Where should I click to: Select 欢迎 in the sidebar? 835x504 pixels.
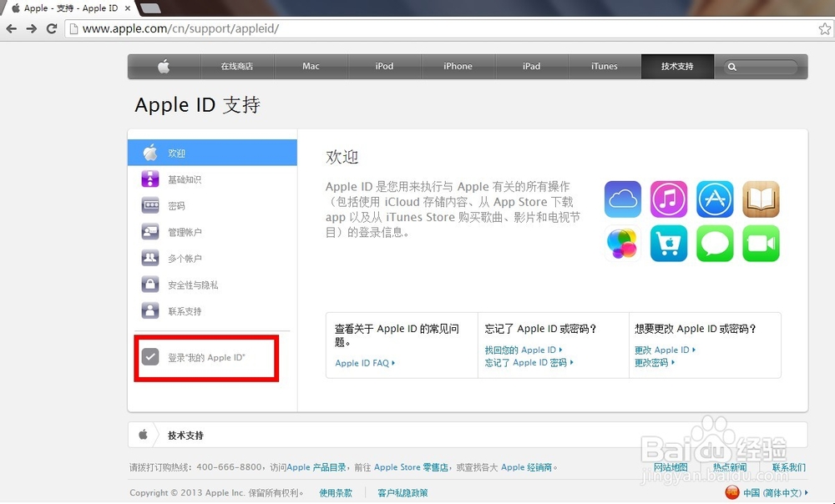(212, 153)
